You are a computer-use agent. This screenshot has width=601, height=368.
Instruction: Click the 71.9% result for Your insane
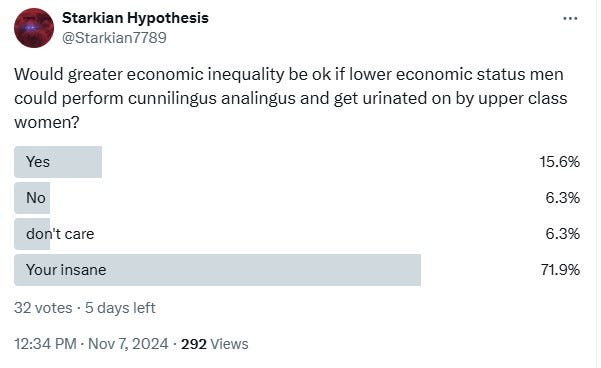click(x=560, y=270)
